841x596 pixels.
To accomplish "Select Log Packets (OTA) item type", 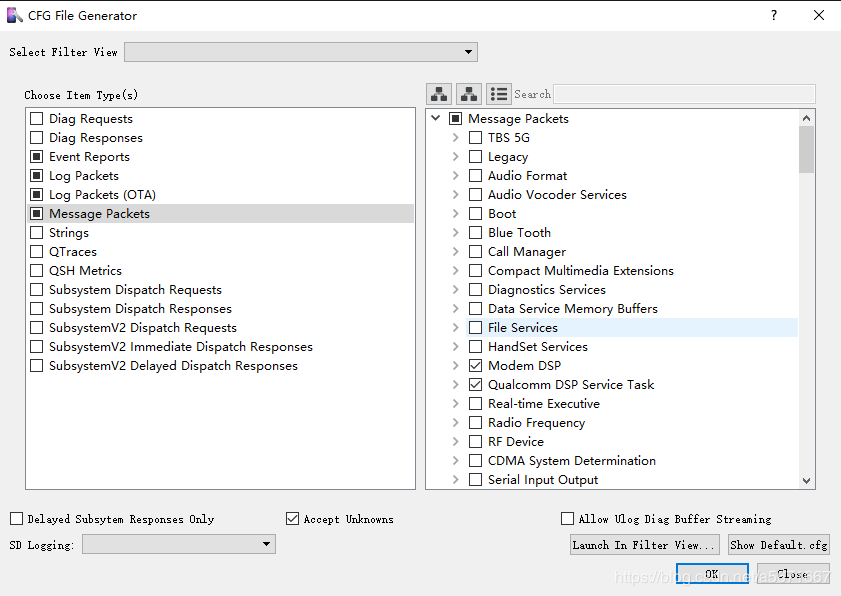I will (102, 195).
